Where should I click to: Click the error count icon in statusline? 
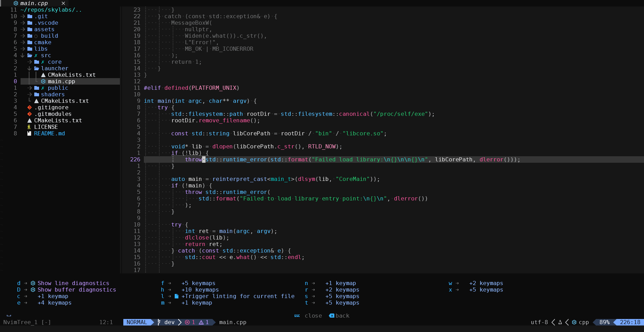(187, 322)
